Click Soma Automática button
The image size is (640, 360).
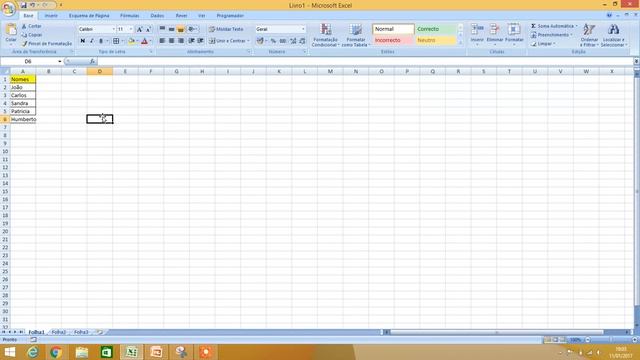click(554, 26)
